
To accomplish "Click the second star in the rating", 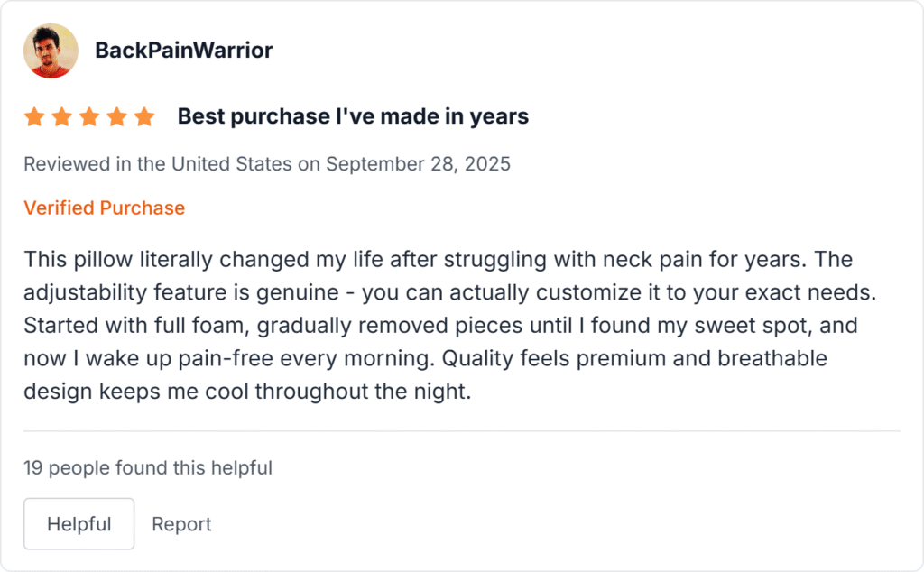I will pos(63,115).
